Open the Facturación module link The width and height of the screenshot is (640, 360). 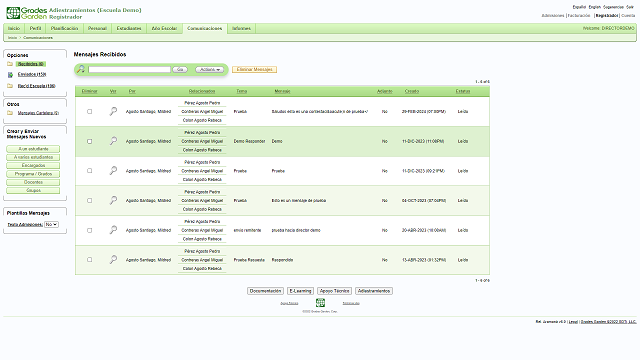(x=579, y=16)
